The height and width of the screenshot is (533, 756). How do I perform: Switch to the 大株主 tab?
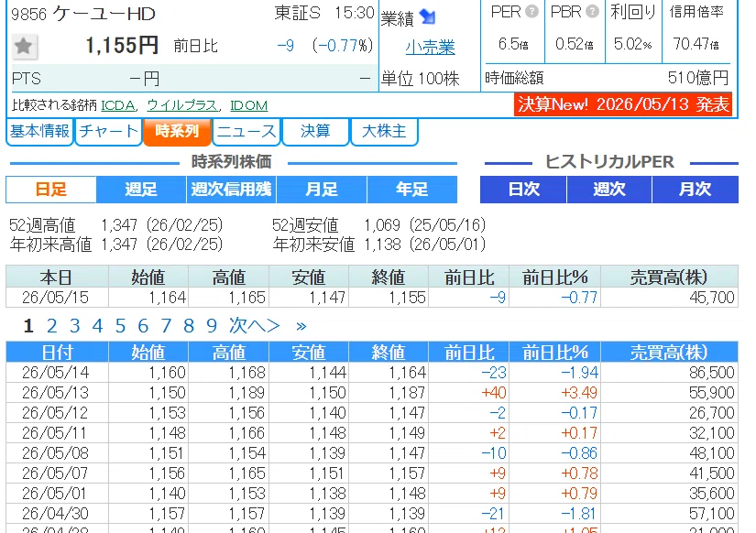point(384,131)
